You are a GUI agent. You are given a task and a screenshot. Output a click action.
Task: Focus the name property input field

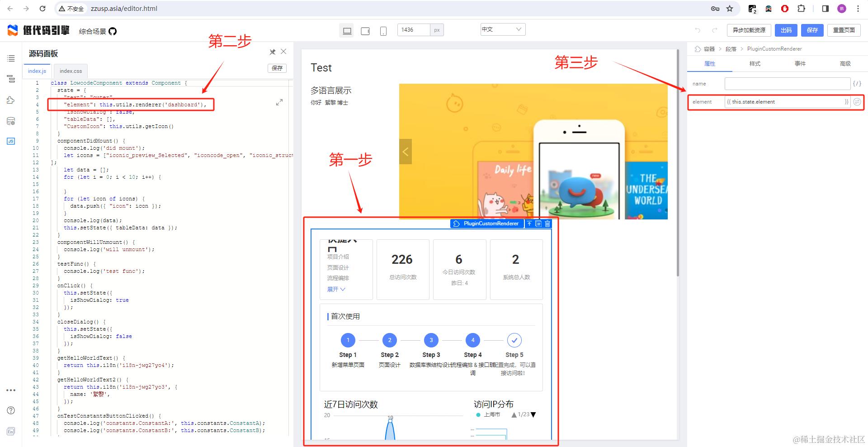(x=788, y=84)
